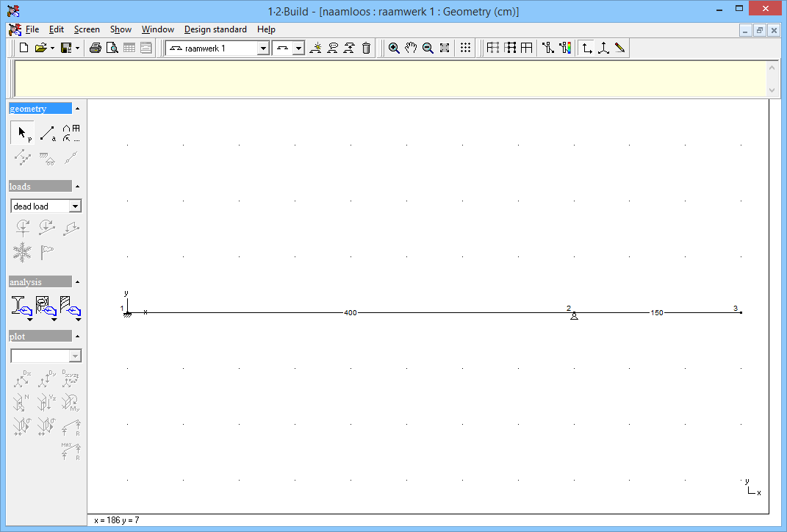
Task: Activate the pan hand tool
Action: pyautogui.click(x=411, y=48)
